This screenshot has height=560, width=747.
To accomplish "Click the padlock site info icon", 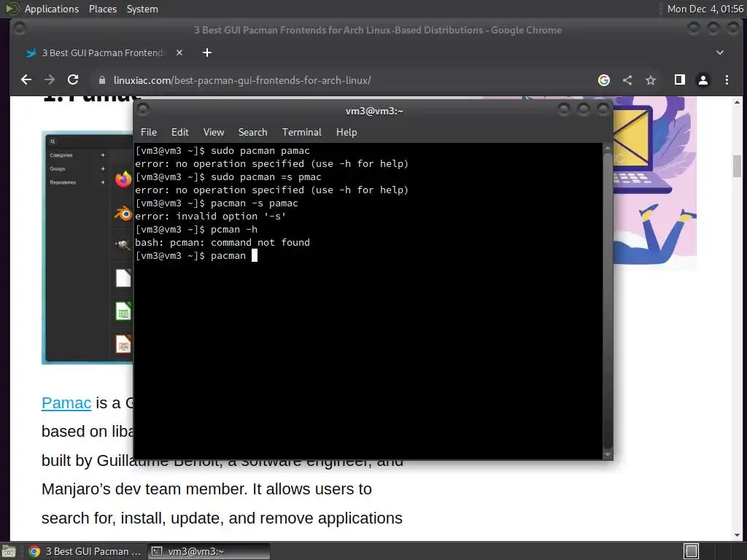I will point(101,80).
